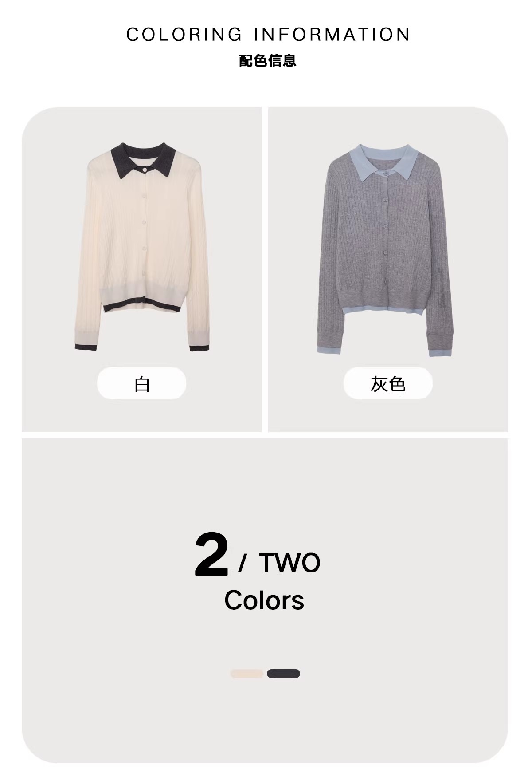Click the blue left cuff of gray cardigan
The image size is (532, 781).
pos(328,351)
